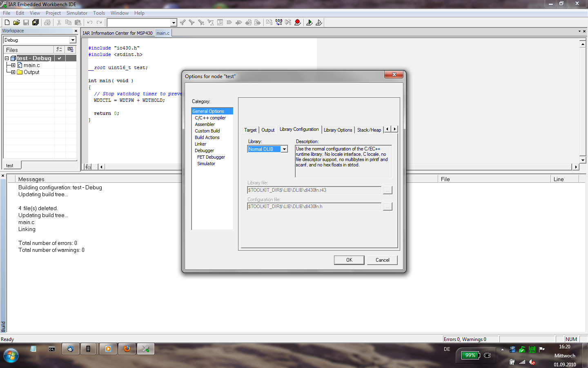Switch to the Stack/Heap tab
The width and height of the screenshot is (588, 368).
click(x=369, y=130)
